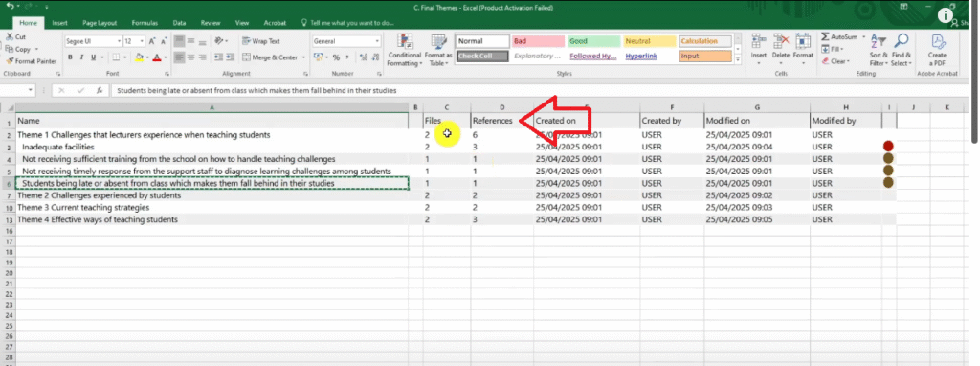Apply bold formatting

point(71,57)
